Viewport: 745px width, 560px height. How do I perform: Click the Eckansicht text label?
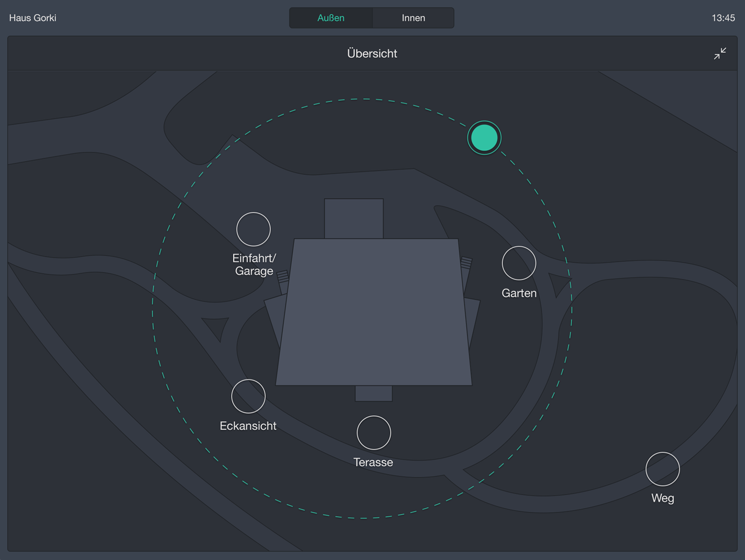[248, 426]
